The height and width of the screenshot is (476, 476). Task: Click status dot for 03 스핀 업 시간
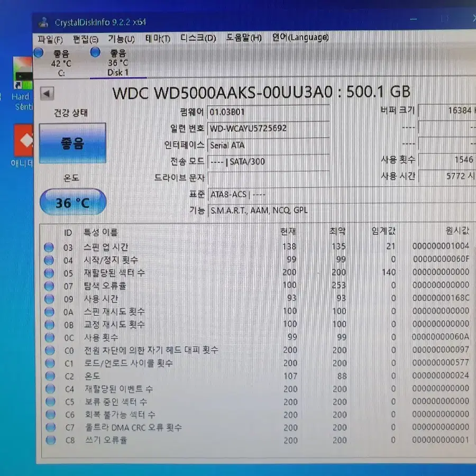tap(49, 248)
